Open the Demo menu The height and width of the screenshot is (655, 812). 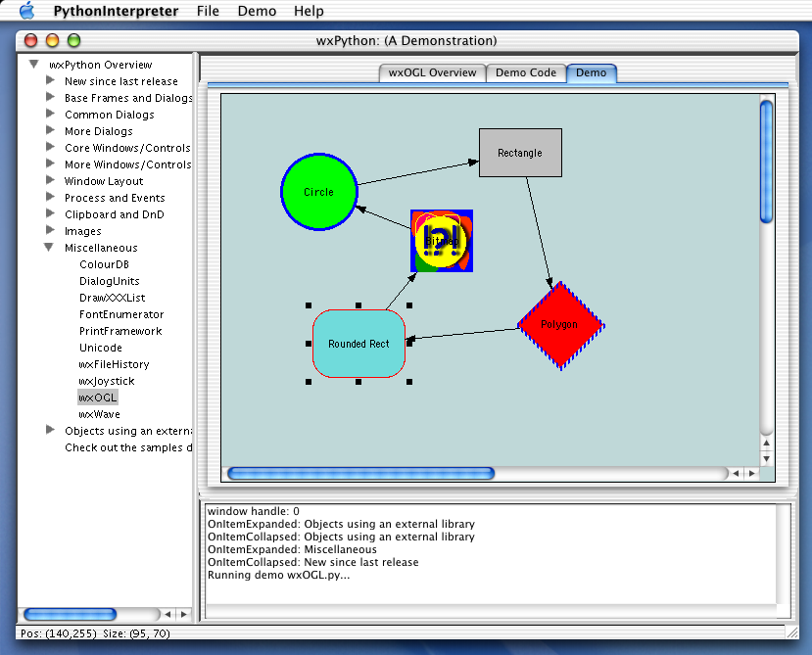click(x=256, y=11)
